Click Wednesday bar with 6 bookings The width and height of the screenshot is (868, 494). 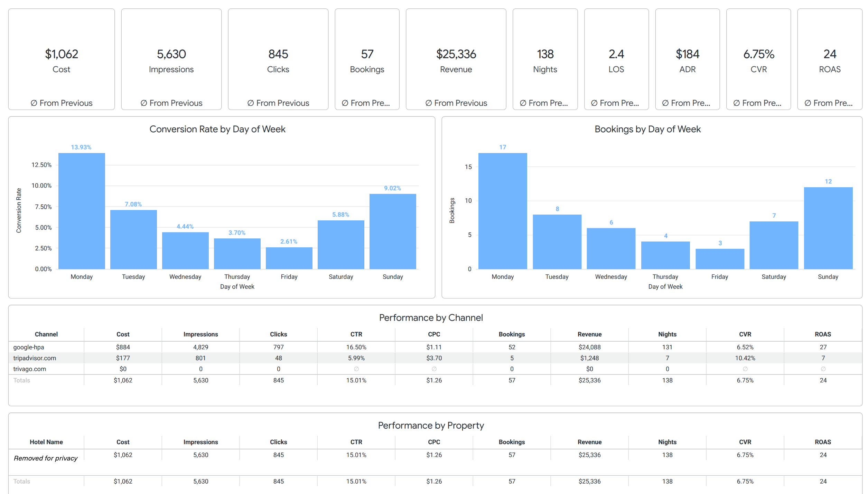point(611,248)
